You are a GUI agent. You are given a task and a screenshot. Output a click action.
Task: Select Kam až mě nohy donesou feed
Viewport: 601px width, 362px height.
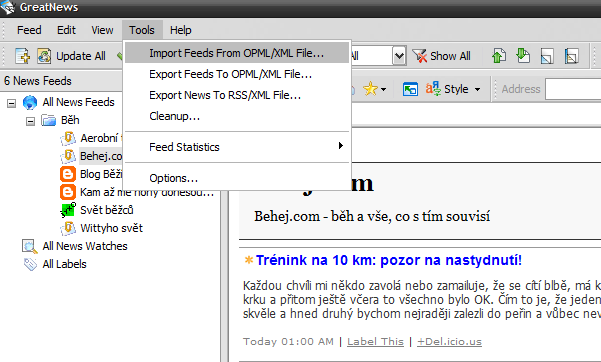pos(147,192)
